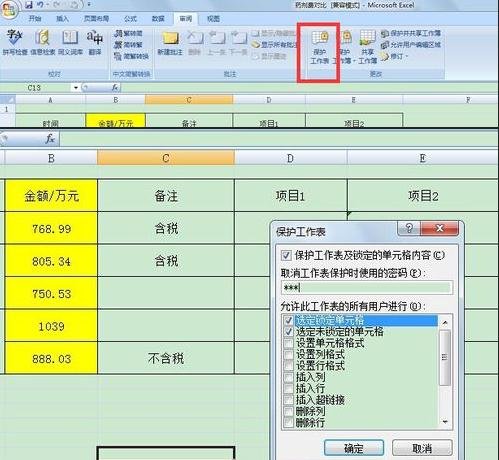Click the 取消 button in dialog

click(422, 448)
